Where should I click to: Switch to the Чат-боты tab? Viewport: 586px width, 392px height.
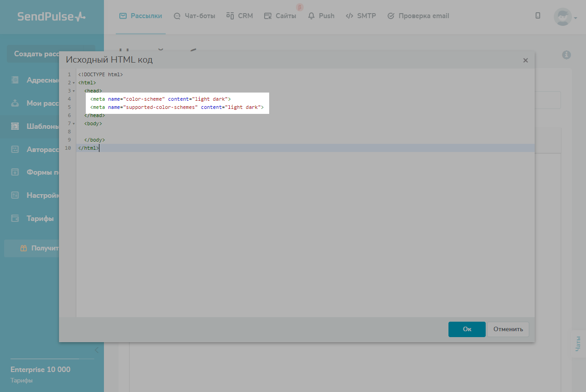194,16
